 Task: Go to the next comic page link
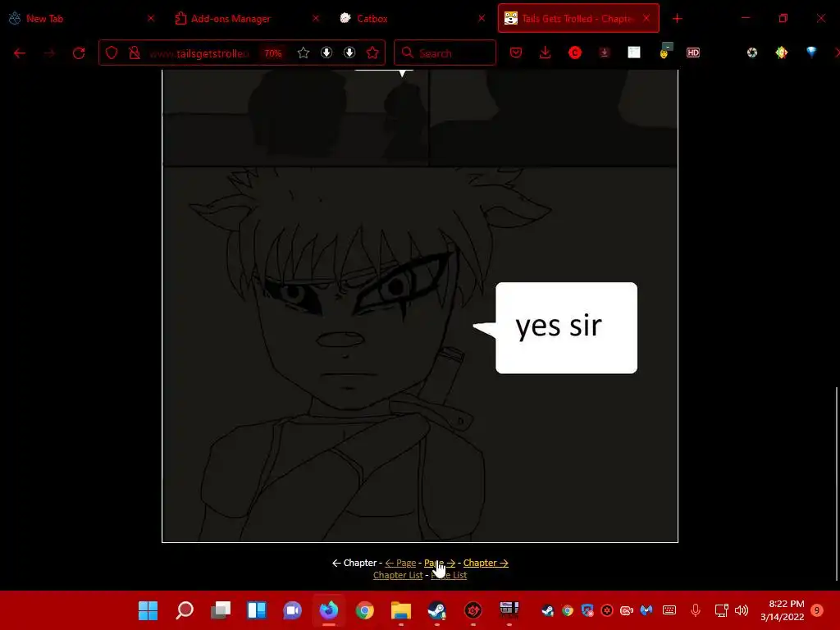pyautogui.click(x=440, y=563)
